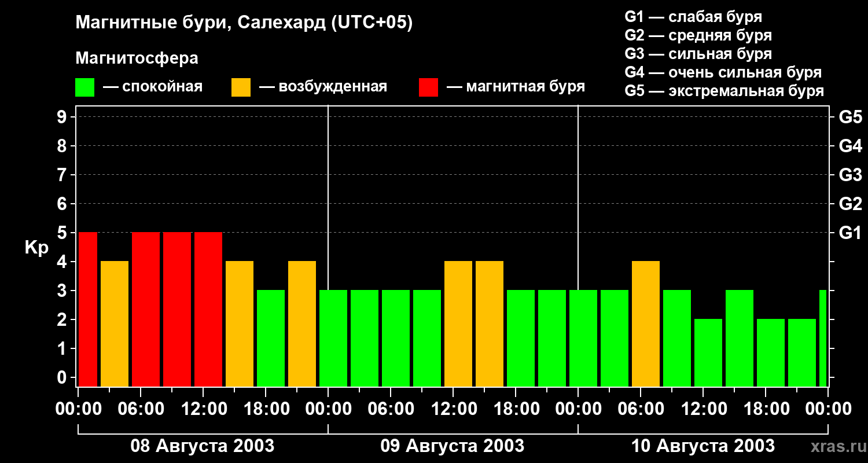The width and height of the screenshot is (868, 463).
Task: Click the 'Магнитосфера' heading text
Action: (x=137, y=58)
